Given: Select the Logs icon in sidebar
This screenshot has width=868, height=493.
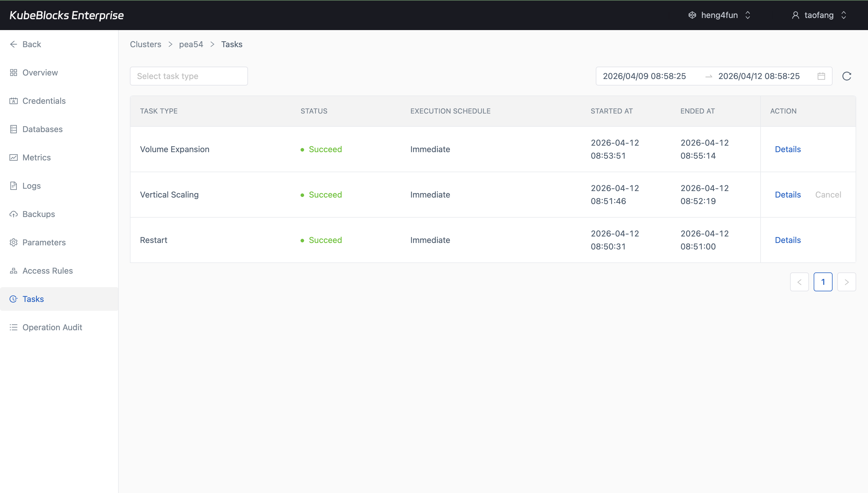Looking at the screenshot, I should click(x=14, y=185).
